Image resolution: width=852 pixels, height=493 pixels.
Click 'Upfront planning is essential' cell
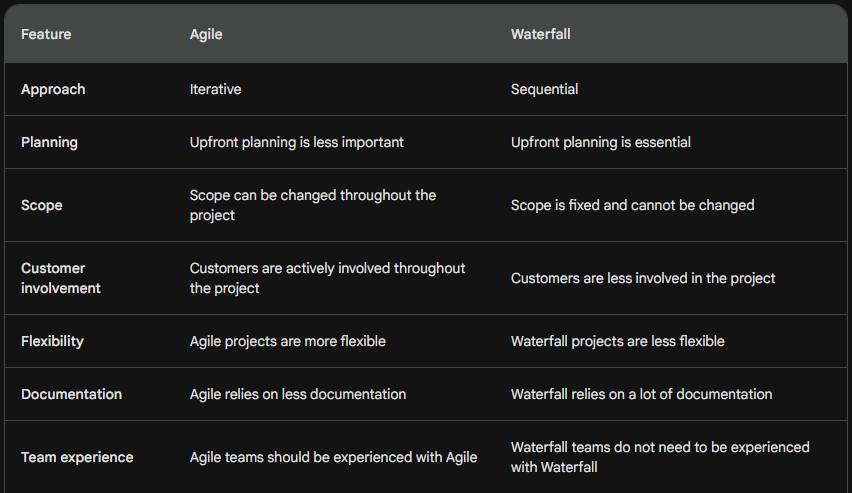tap(601, 142)
